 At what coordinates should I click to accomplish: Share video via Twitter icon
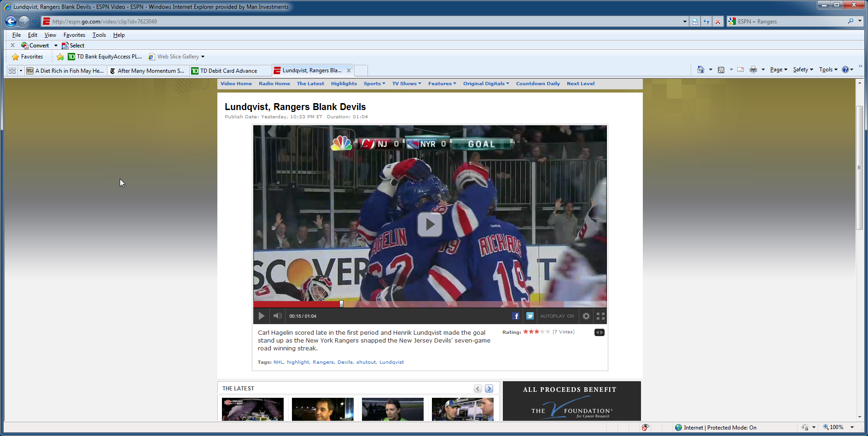point(530,316)
